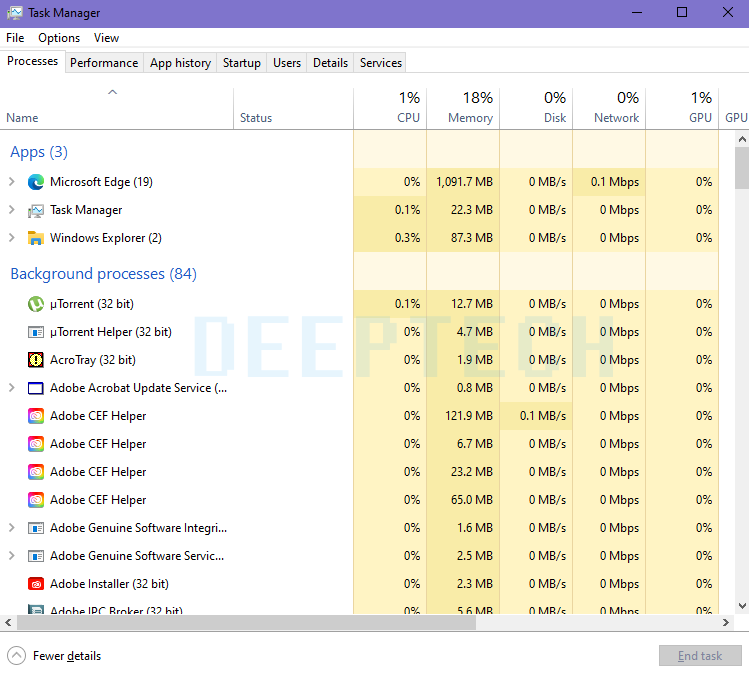749x679 pixels.
Task: Click icon of Adobe CEF Helper using 65.0 MB
Action: (x=36, y=500)
